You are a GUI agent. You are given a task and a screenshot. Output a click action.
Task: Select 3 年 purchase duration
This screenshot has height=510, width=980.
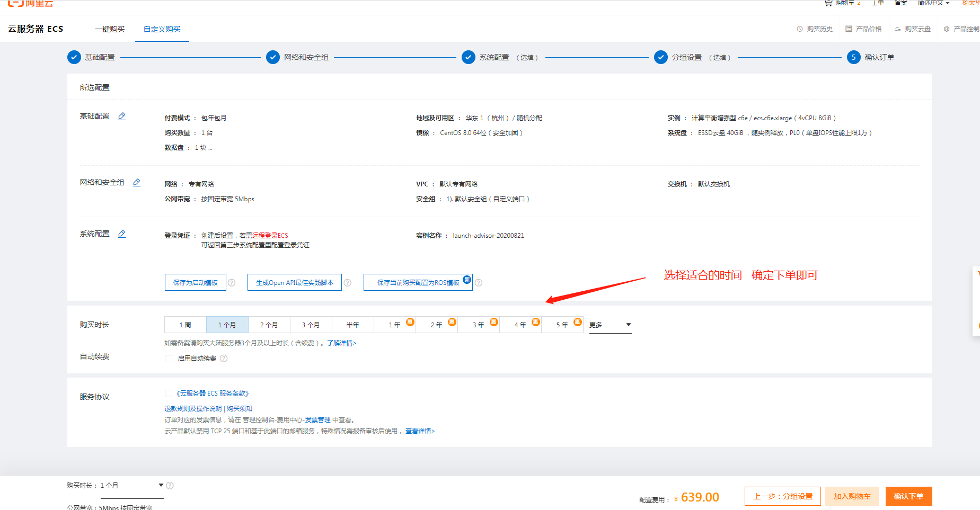pyautogui.click(x=479, y=325)
